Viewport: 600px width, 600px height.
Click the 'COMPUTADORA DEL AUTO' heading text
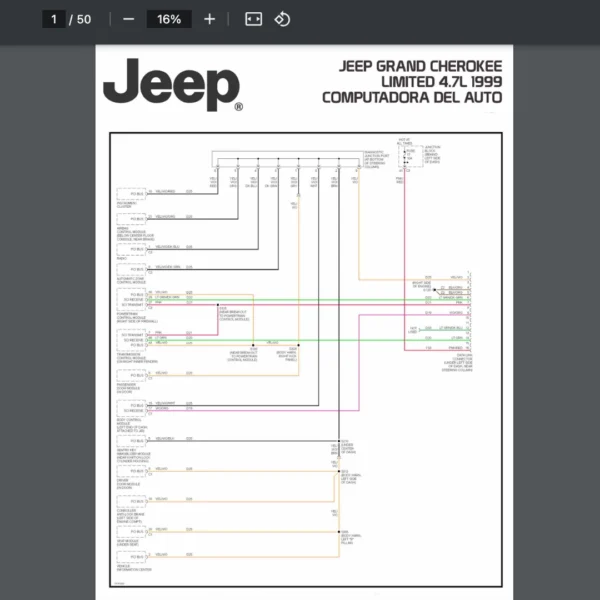(x=412, y=97)
